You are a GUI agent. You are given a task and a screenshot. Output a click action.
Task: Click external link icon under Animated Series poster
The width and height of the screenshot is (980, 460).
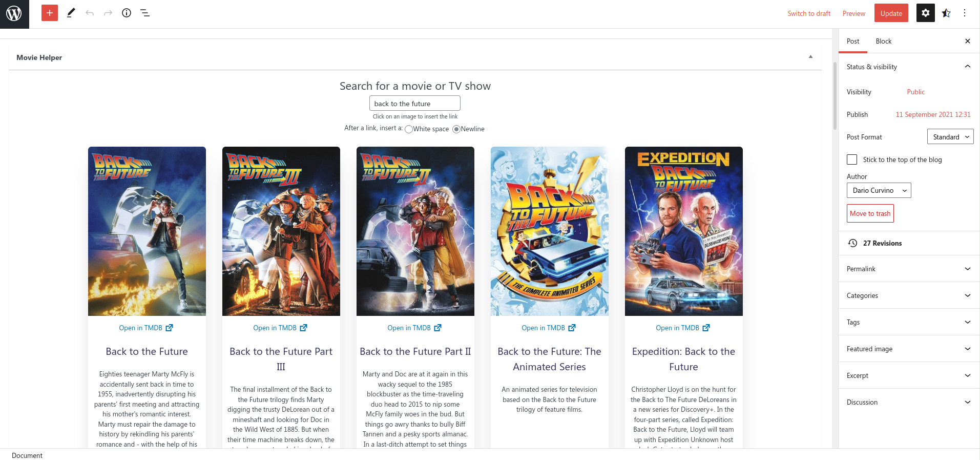tap(572, 328)
